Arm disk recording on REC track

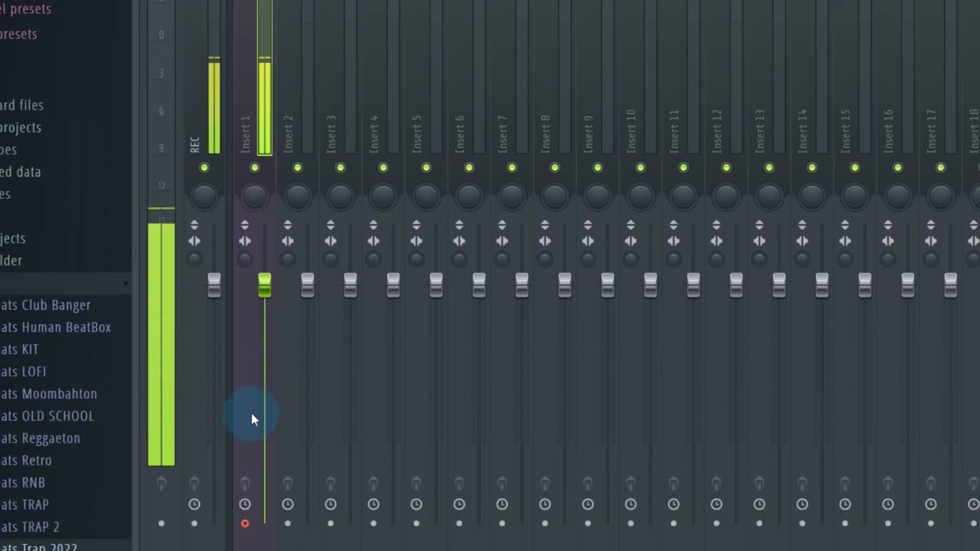pos(194,523)
